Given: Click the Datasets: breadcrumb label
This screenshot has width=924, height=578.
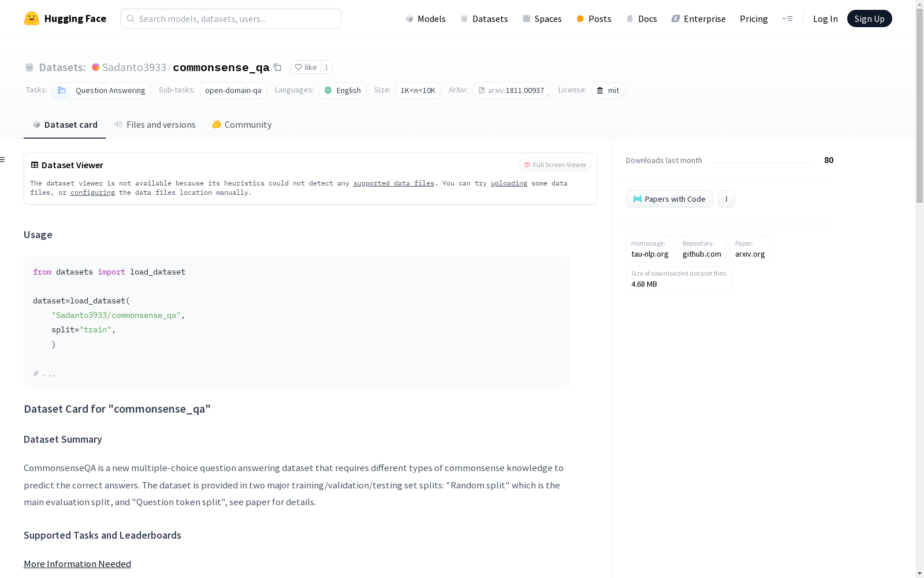Looking at the screenshot, I should point(62,67).
